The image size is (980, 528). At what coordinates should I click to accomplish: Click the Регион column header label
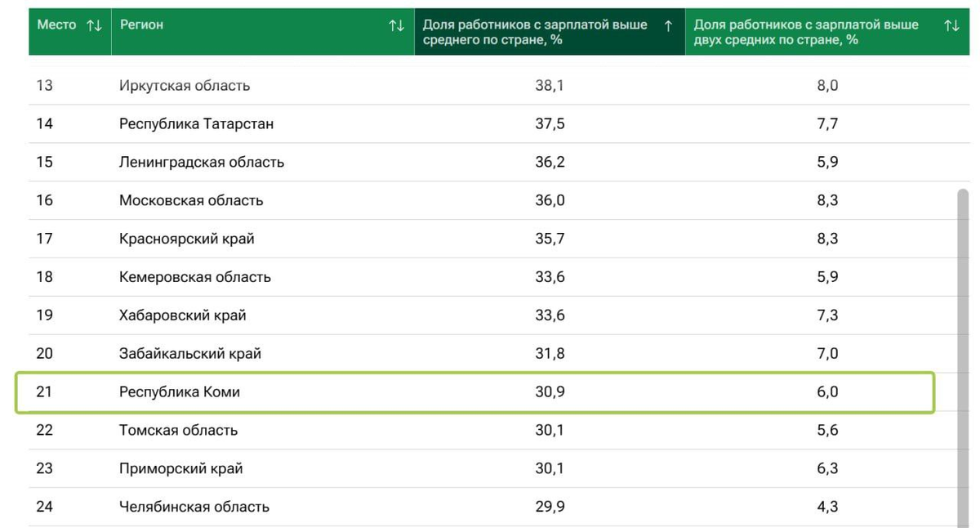tap(141, 25)
